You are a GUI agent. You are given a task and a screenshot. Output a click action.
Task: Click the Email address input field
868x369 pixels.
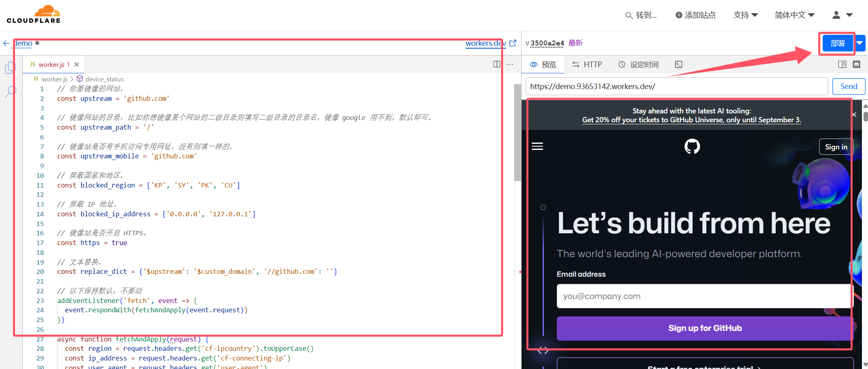[705, 296]
